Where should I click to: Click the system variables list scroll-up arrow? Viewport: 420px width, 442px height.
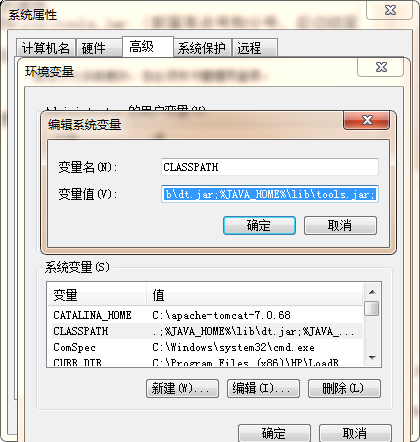(372, 292)
